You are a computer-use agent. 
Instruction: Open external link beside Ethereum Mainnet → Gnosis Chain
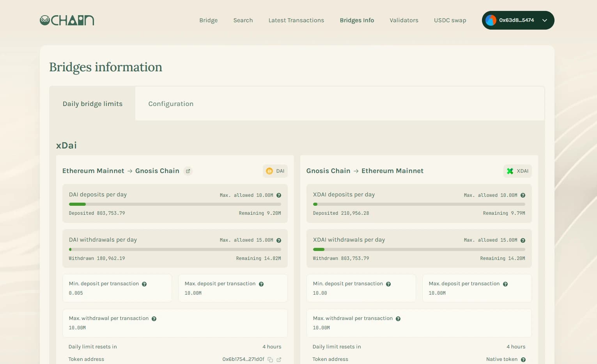188,171
